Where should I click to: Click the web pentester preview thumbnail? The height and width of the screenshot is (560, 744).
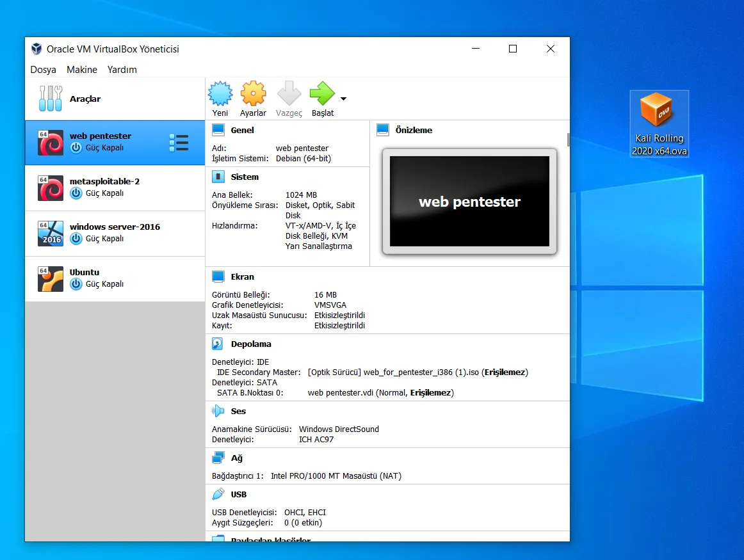pos(469,202)
